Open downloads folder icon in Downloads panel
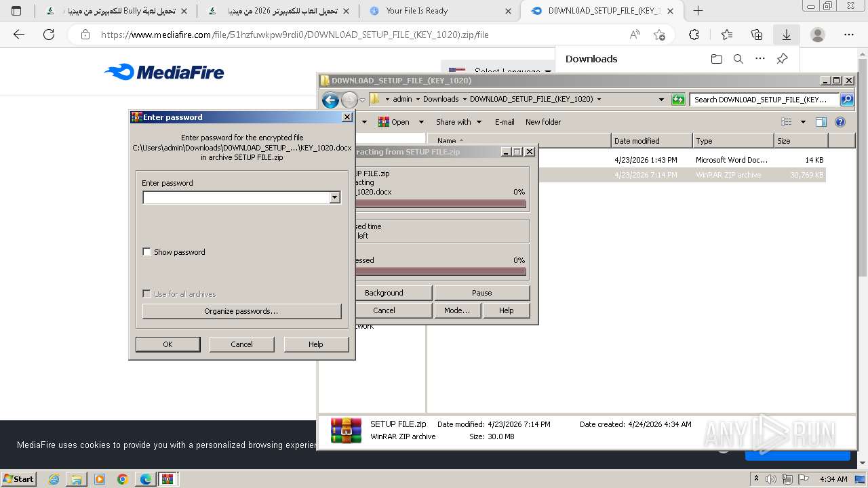 pyautogui.click(x=717, y=59)
